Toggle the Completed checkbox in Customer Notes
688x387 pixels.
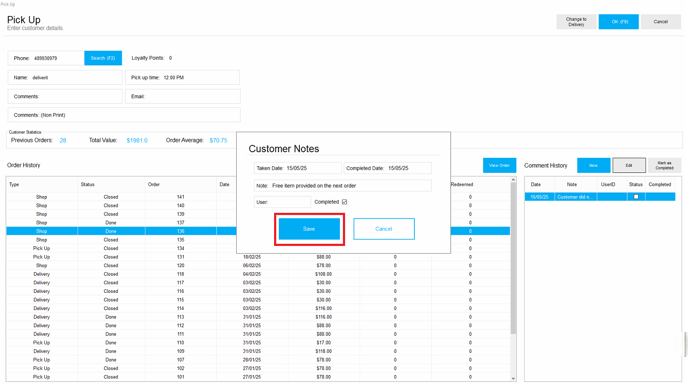(x=344, y=202)
